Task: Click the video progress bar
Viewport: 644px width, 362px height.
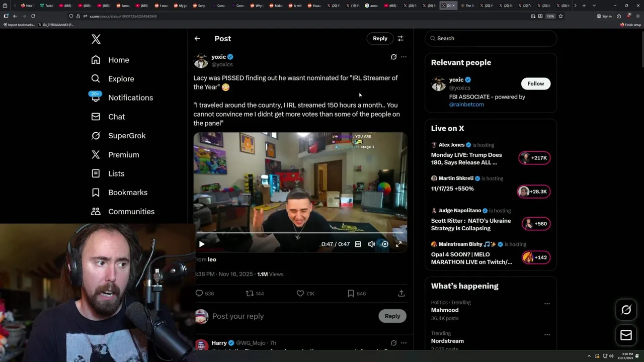Action: click(300, 233)
